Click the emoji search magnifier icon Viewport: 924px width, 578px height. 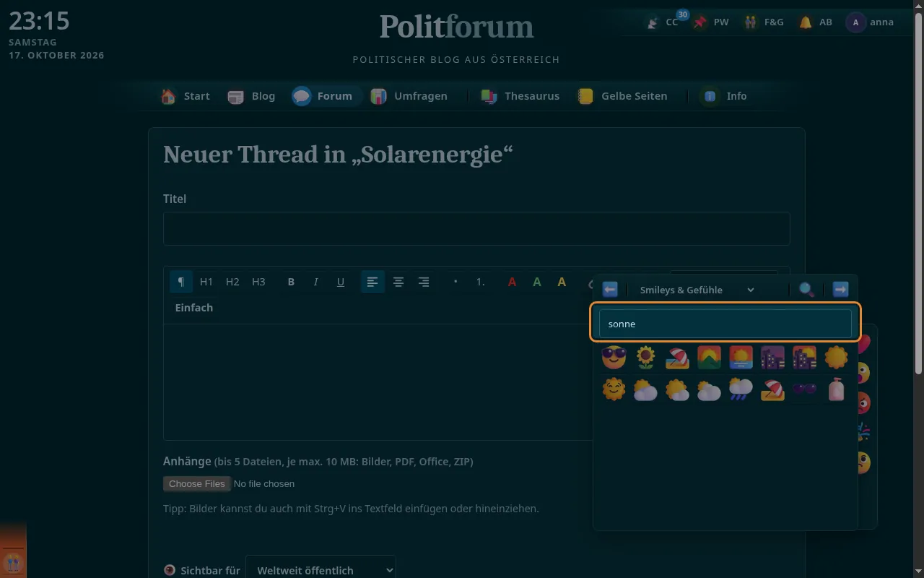coord(807,290)
